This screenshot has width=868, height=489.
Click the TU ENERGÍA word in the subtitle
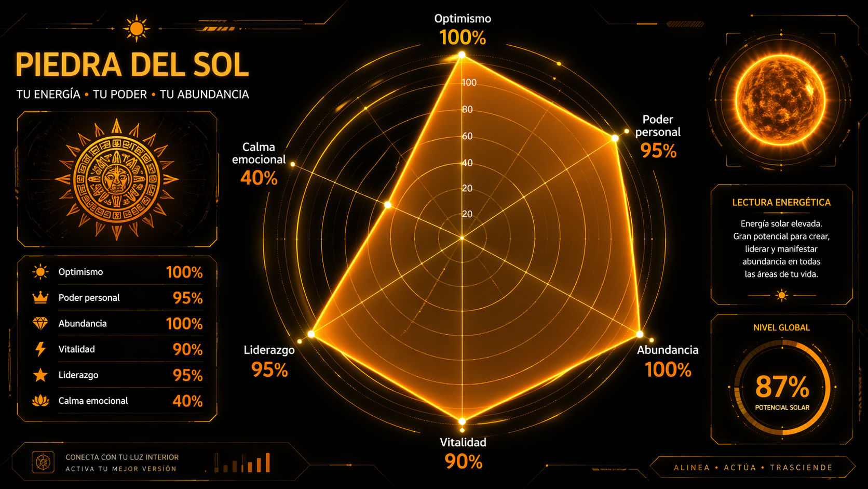click(x=48, y=94)
